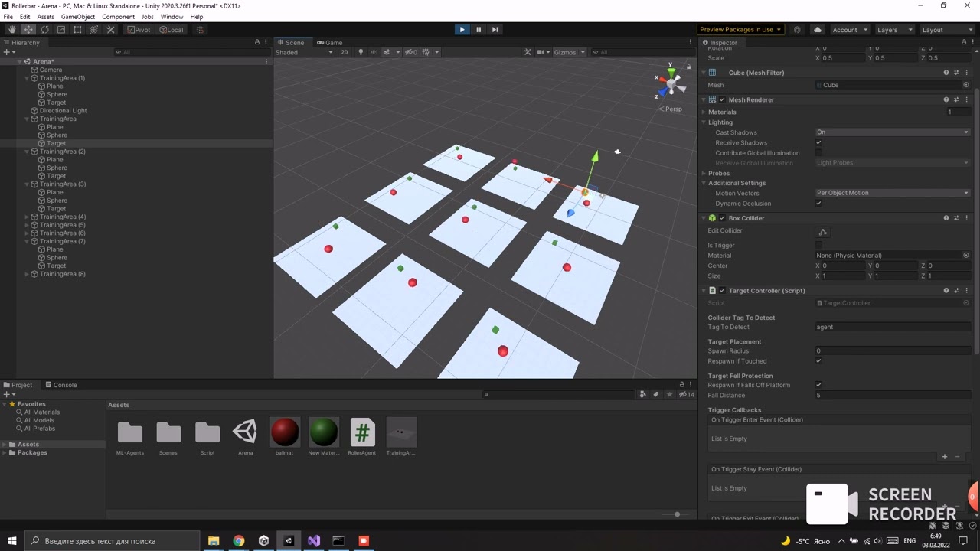Select the Scale tool
980x551 pixels.
coord(61,30)
